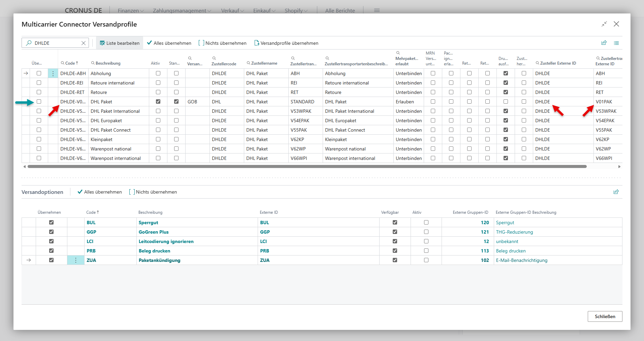Uncheck Übernehmen for PRB option
This screenshot has height=341, width=644.
(51, 251)
